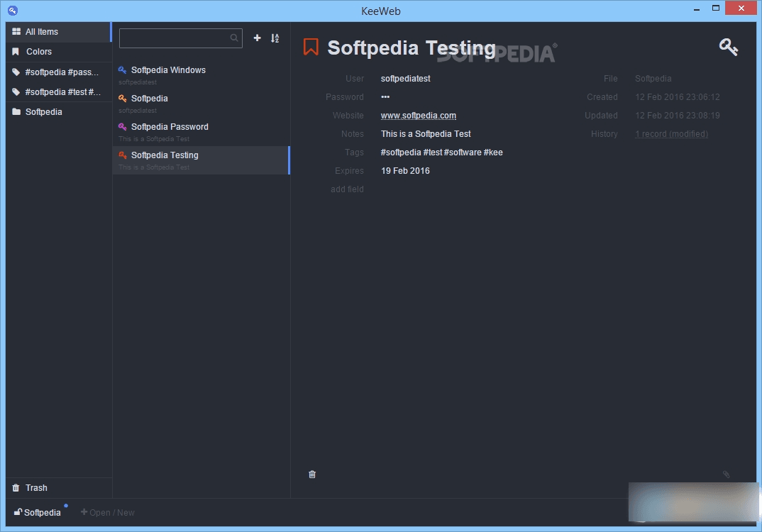Edit the Softpedia Testing entry title
This screenshot has width=762, height=532.
[411, 48]
